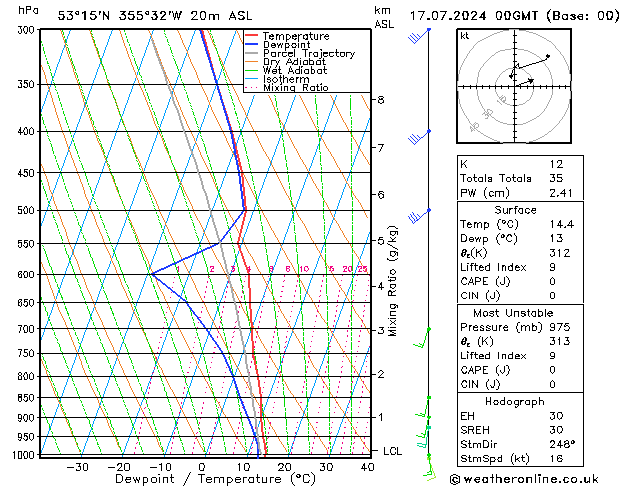Click the 40 temperature axis label
629x486 pixels.
tap(367, 467)
